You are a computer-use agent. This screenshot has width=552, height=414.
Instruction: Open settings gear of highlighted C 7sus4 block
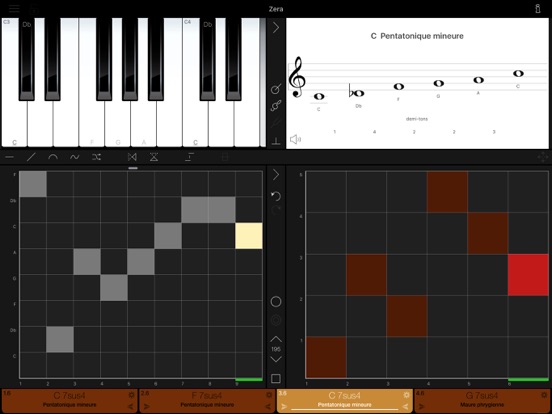407,395
